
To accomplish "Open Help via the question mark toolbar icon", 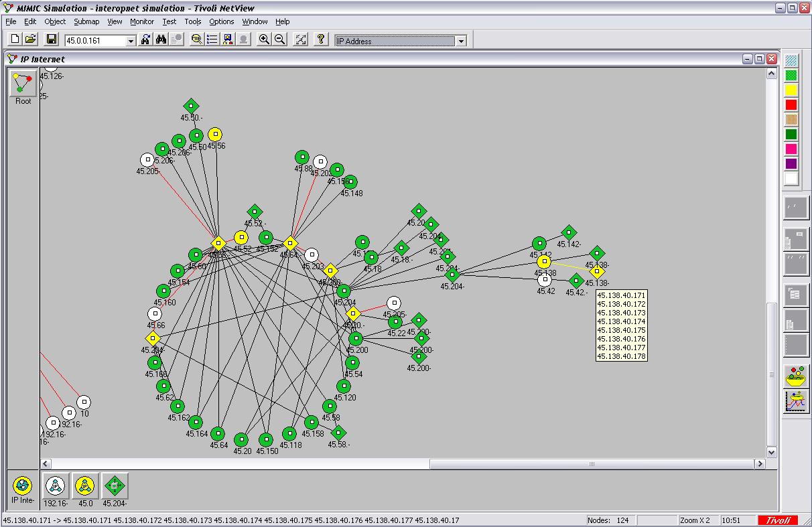I will coord(320,39).
